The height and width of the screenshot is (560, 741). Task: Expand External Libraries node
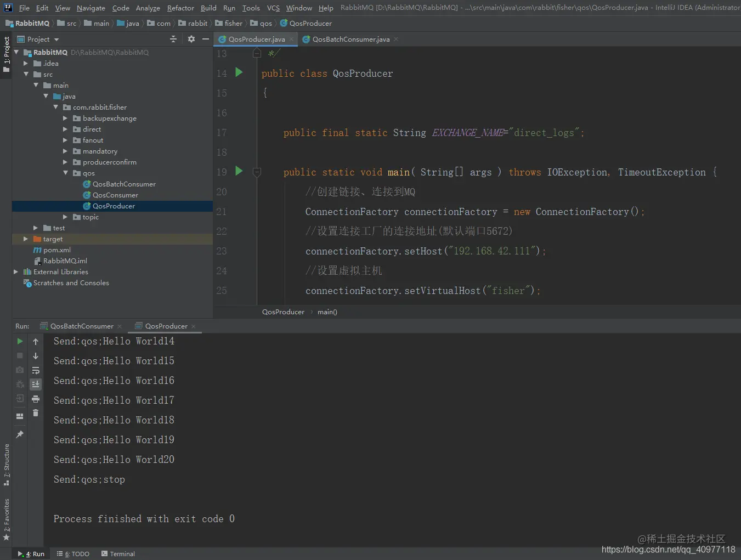[16, 272]
